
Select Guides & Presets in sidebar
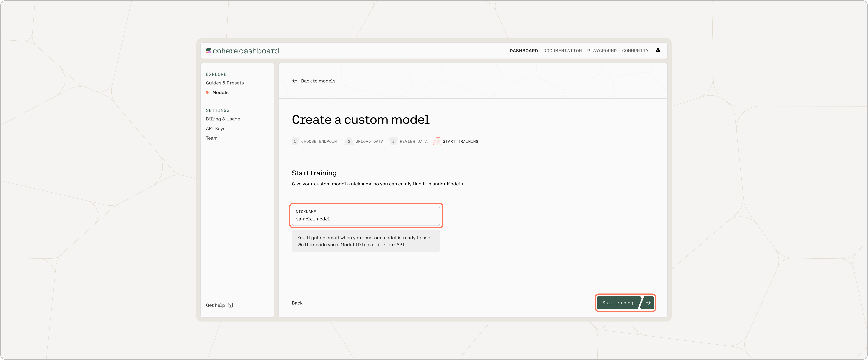(x=225, y=83)
